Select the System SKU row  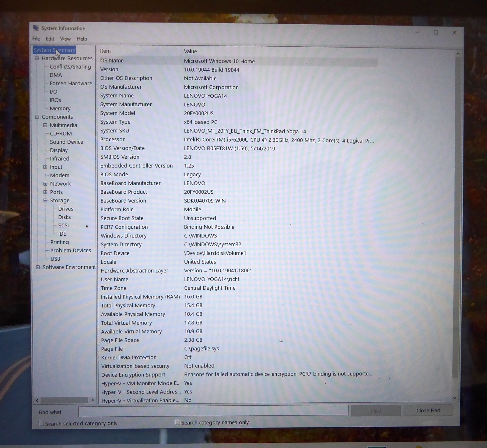[x=237, y=131]
